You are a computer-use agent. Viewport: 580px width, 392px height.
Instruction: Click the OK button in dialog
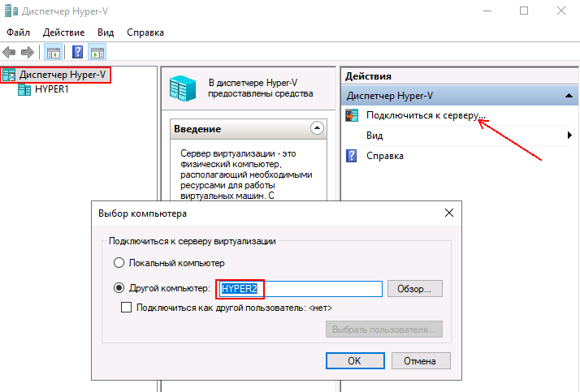click(355, 360)
